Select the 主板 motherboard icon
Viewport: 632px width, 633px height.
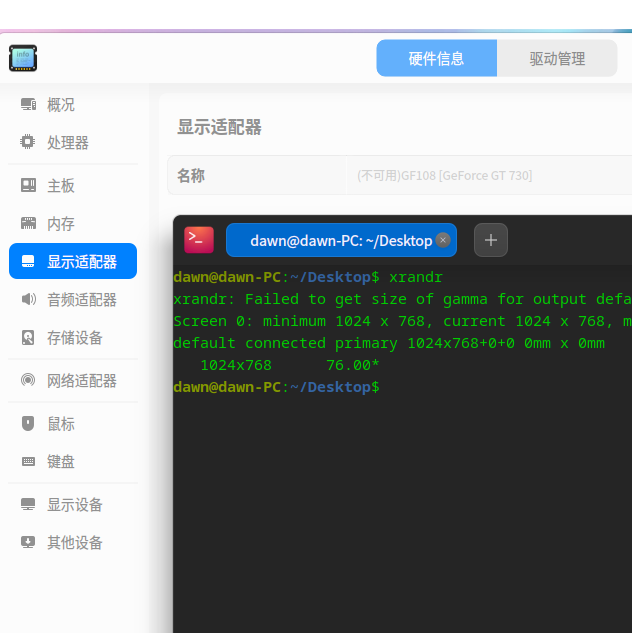tap(28, 185)
